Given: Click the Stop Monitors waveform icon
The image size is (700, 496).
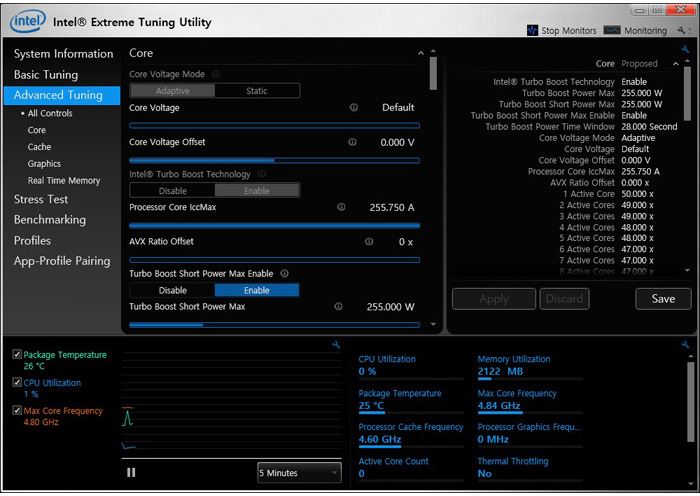Looking at the screenshot, I should pyautogui.click(x=533, y=31).
